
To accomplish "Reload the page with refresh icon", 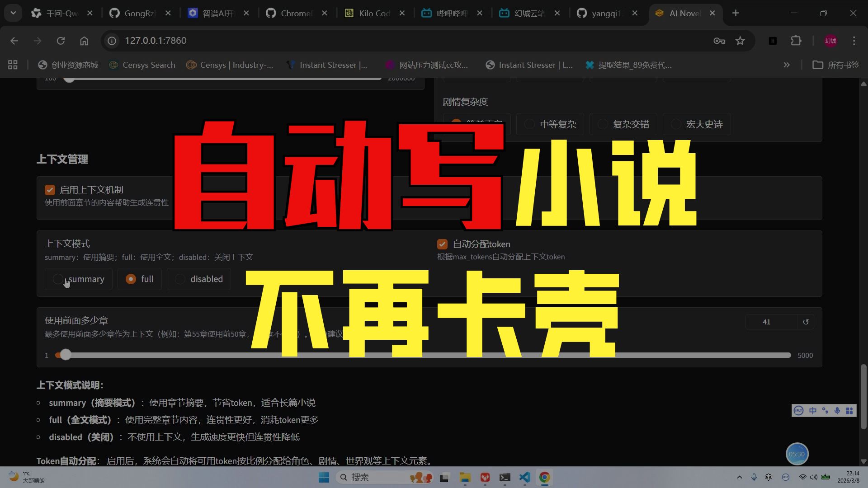I will tap(61, 41).
